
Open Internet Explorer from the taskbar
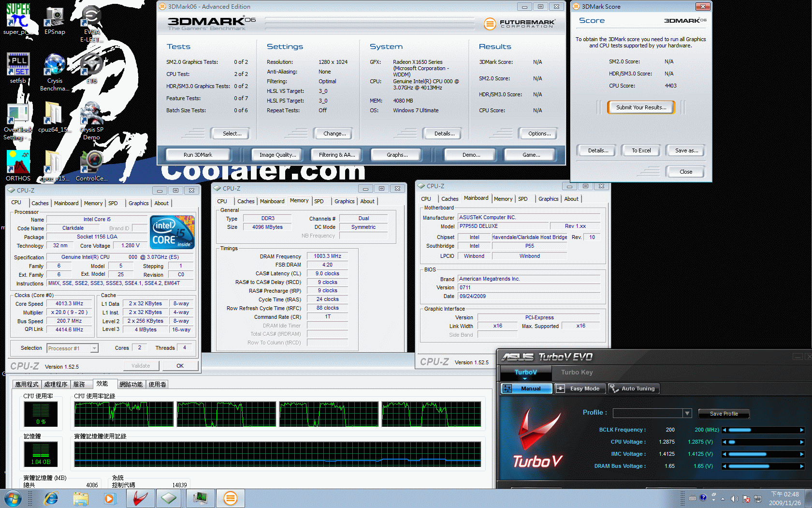pyautogui.click(x=51, y=498)
